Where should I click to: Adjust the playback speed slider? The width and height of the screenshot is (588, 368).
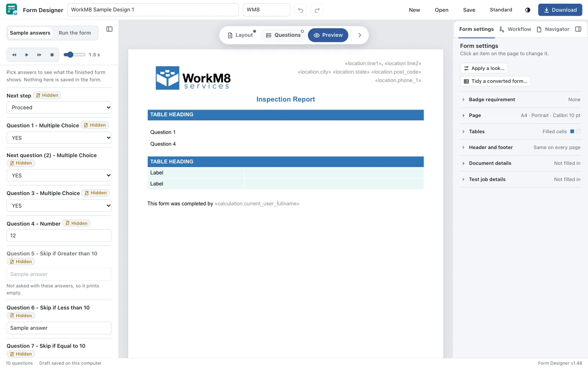pos(74,55)
